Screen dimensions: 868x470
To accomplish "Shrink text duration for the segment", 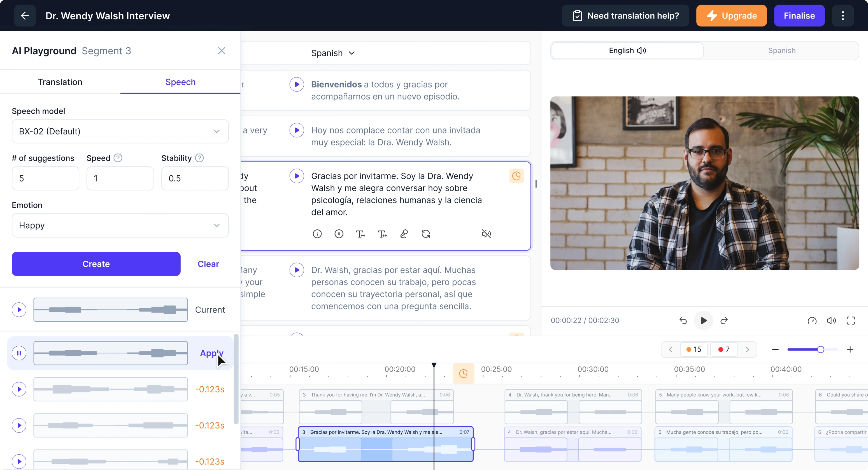I will [360, 233].
